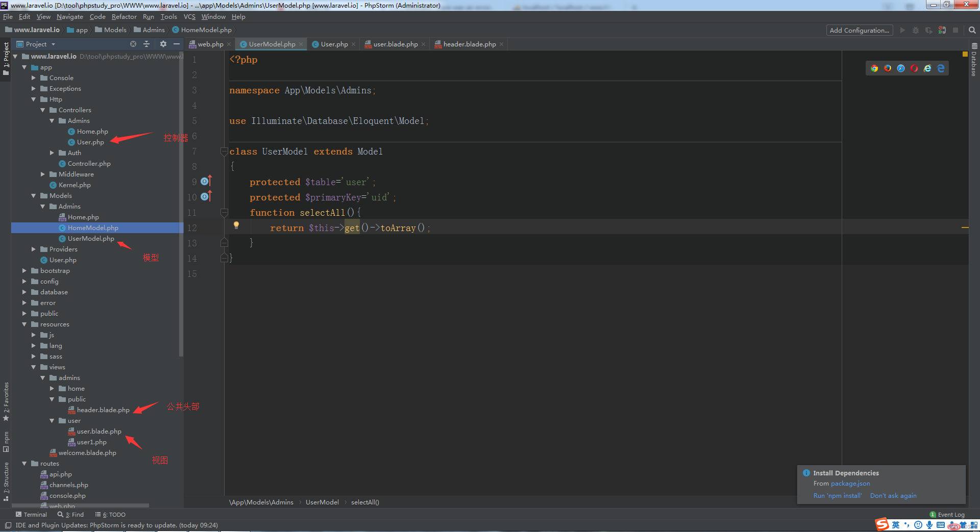Open Search Everywhere magnifier icon
The height and width of the screenshot is (532, 980).
(x=972, y=30)
